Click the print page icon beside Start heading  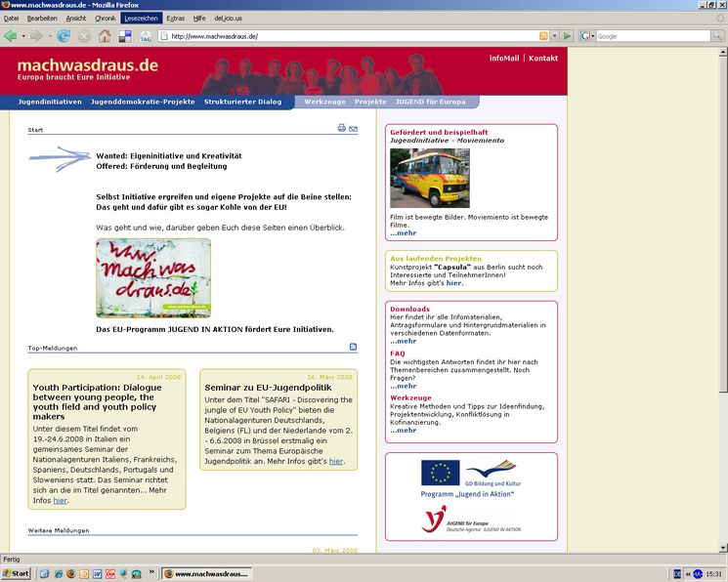click(x=342, y=128)
